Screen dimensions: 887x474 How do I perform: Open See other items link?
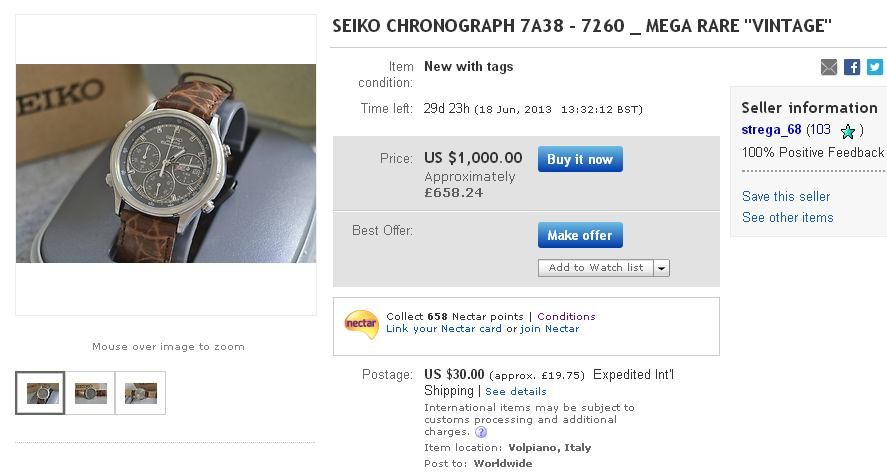click(x=787, y=217)
